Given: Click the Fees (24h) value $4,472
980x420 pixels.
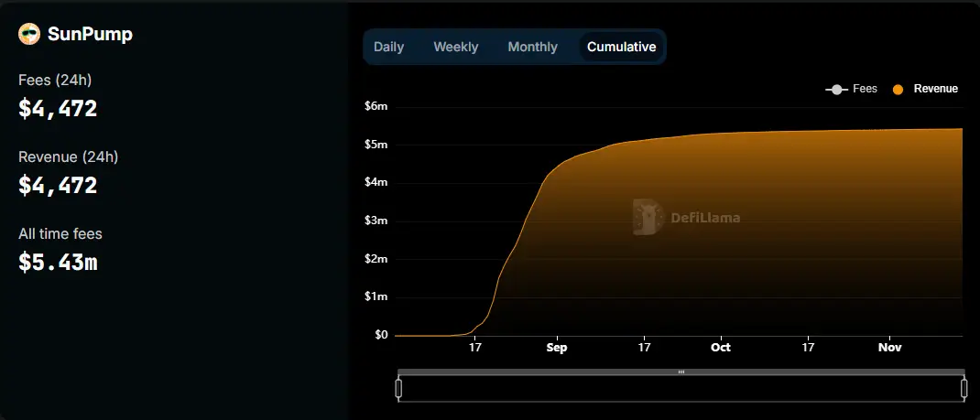Looking at the screenshot, I should (58, 109).
